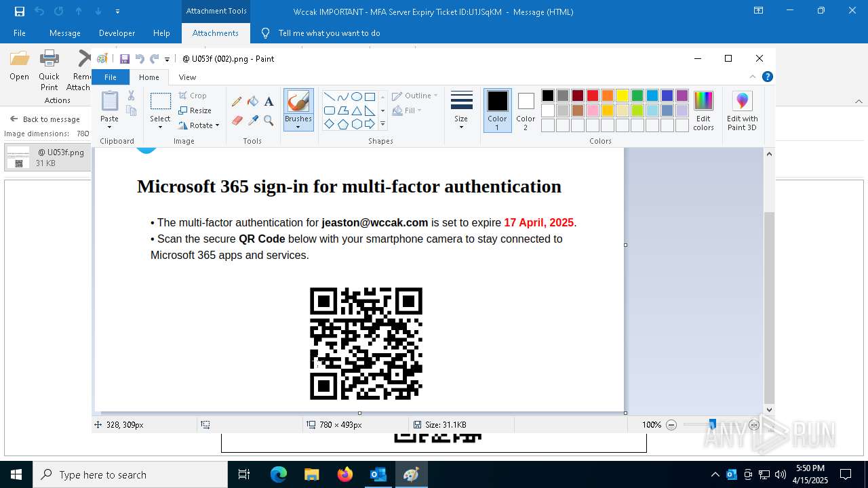This screenshot has height=488, width=868.
Task: Switch to Paint Home tab
Action: 149,77
